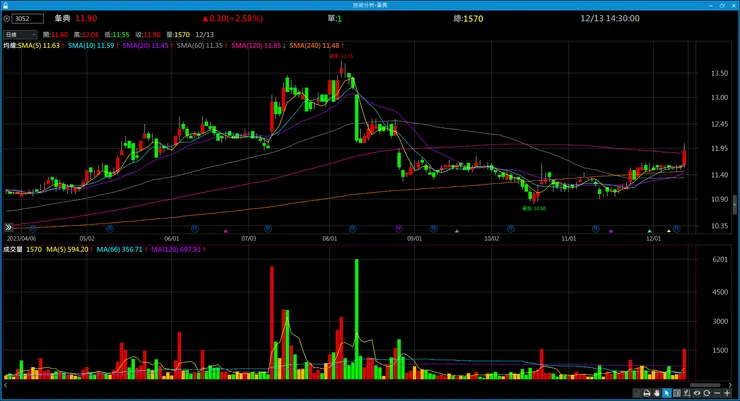
Task: Toggle the eye visibility icon
Action: pyautogui.click(x=697, y=393)
